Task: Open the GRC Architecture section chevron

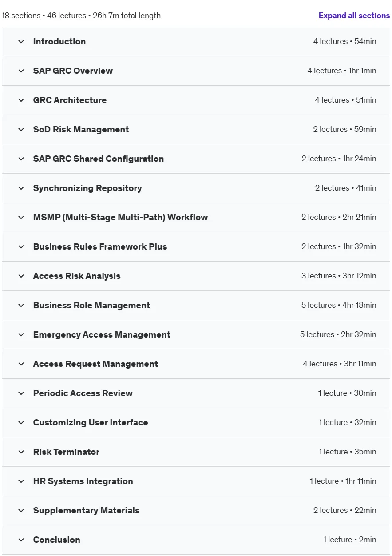Action: click(21, 100)
